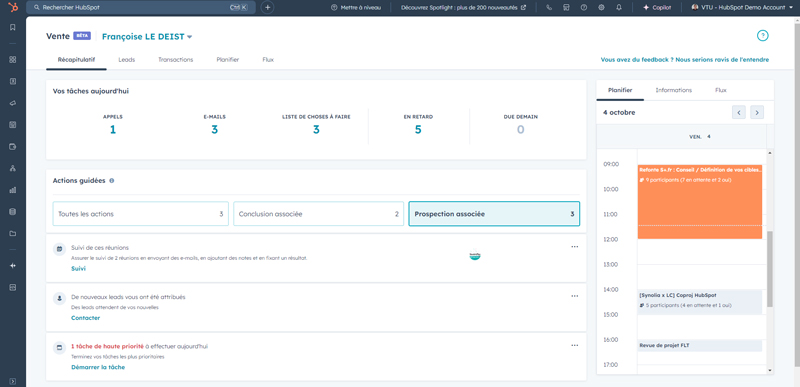
Task: Open the marketplace shop icon in top bar
Action: click(566, 8)
